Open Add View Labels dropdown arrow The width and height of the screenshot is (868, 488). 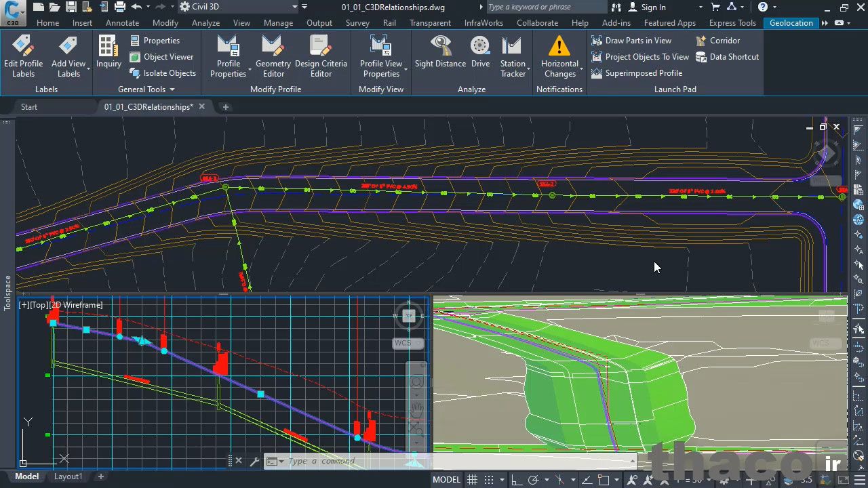pos(88,69)
